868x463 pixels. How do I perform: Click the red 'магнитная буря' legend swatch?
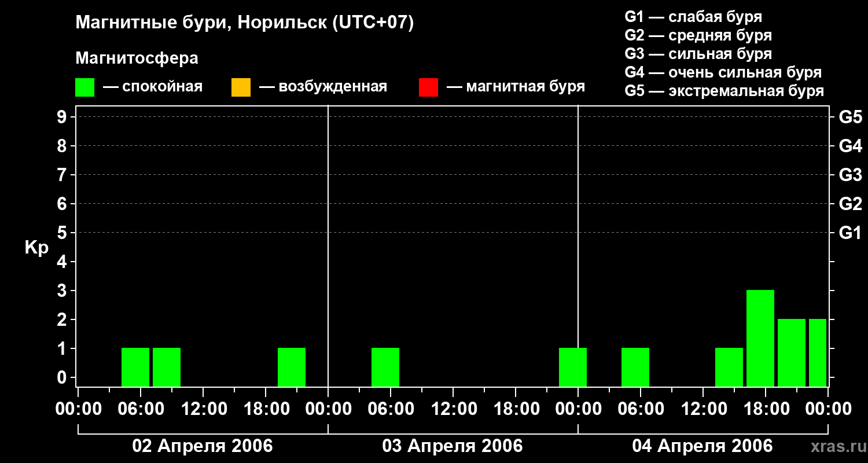click(428, 87)
